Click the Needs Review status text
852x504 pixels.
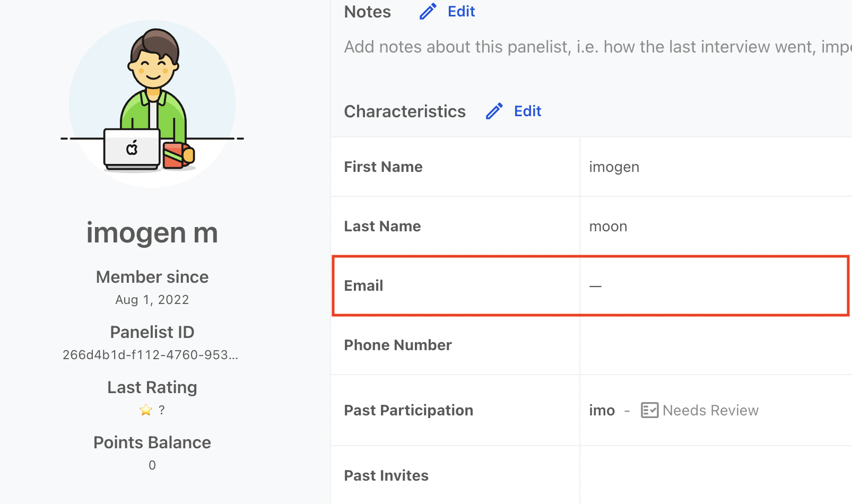[x=710, y=411]
